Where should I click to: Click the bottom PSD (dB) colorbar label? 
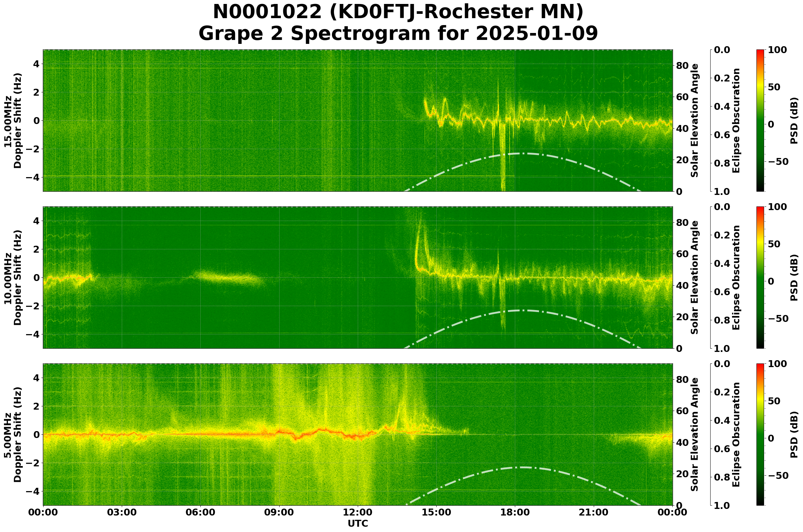point(793,435)
